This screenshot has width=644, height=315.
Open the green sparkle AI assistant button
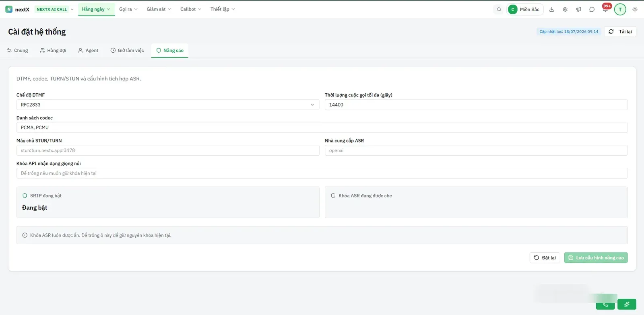pyautogui.click(x=627, y=304)
